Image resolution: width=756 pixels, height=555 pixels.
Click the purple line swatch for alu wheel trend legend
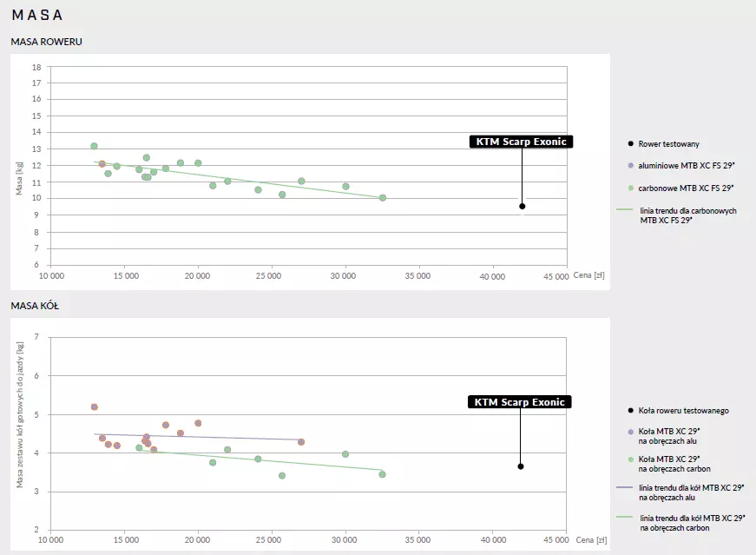tap(624, 487)
